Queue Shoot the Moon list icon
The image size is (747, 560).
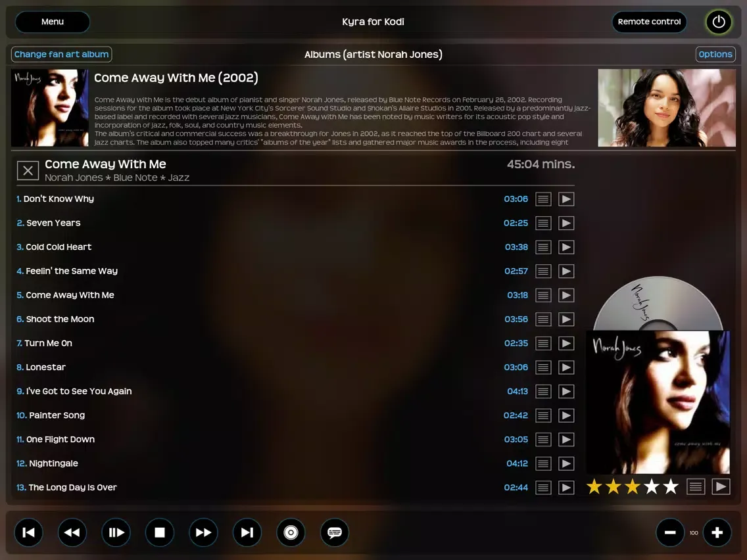click(x=543, y=319)
